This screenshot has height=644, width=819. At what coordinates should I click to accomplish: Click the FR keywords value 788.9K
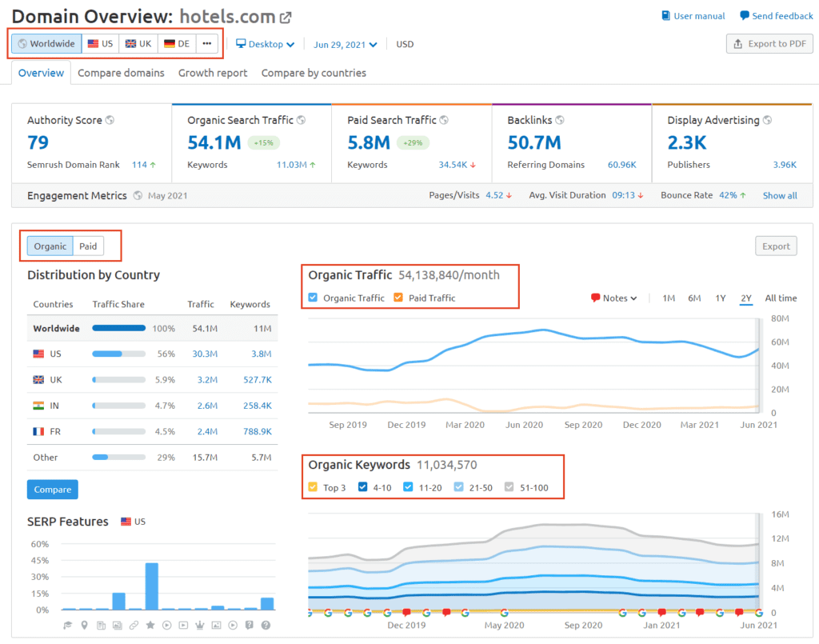pos(258,431)
